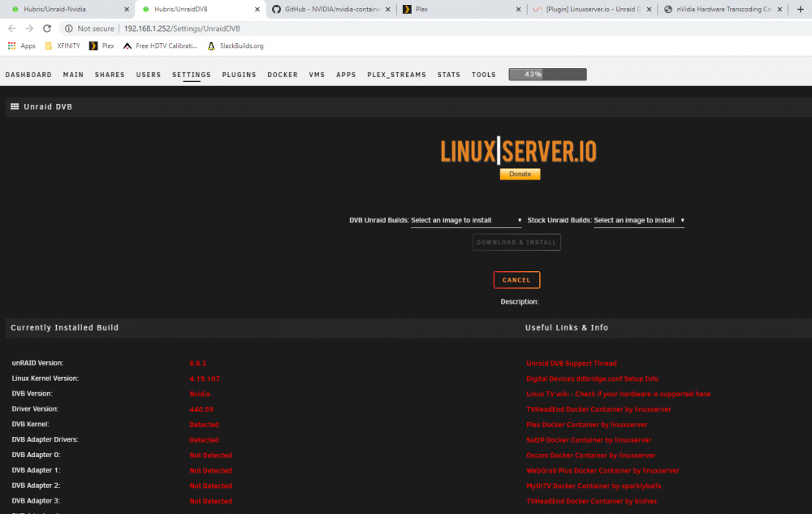Close the Plex tab

(x=518, y=9)
